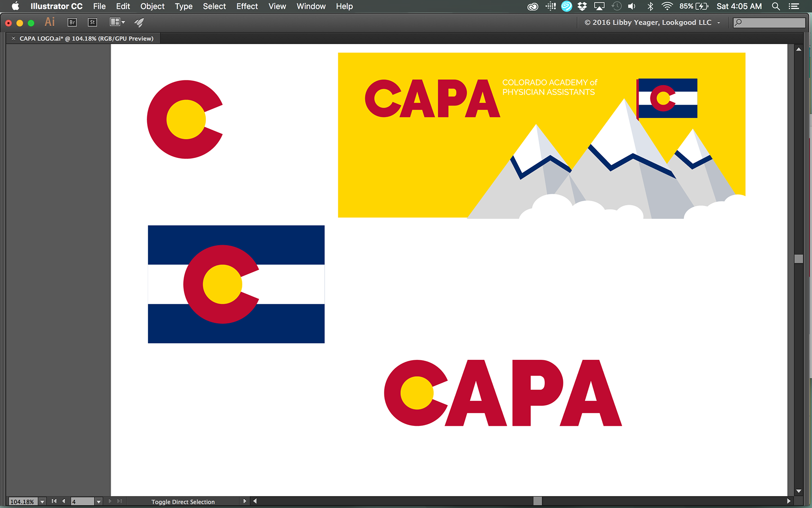812x508 pixels.
Task: Select the CAPA wordmark in yellow banner
Action: [432, 99]
